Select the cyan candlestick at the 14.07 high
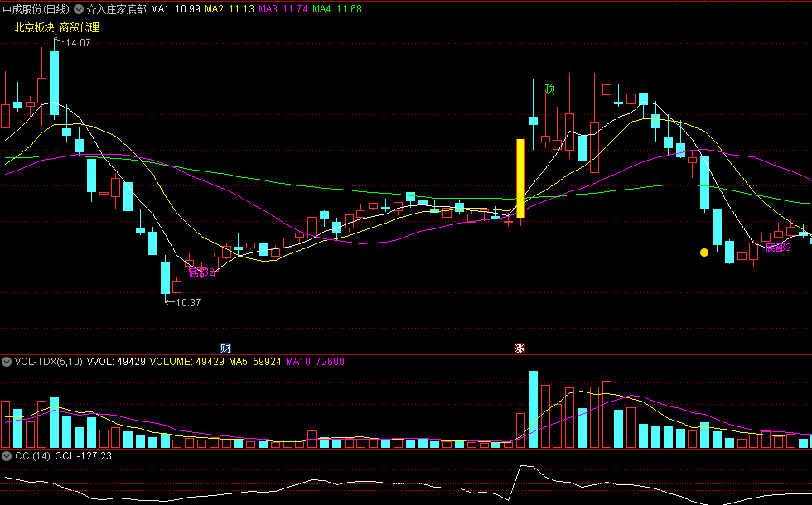812x505 pixels. pos(54,82)
